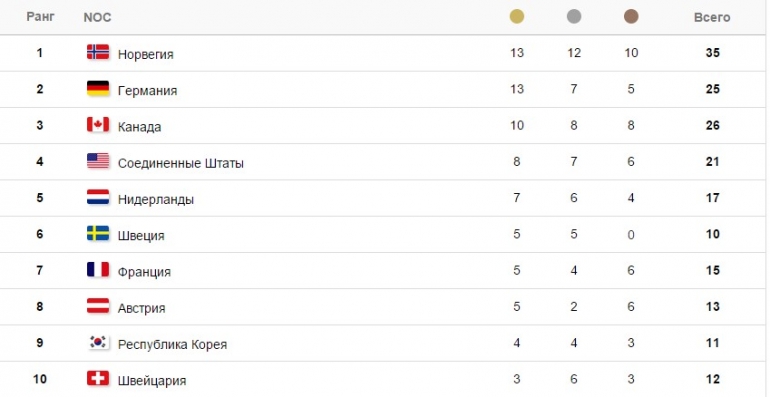Click the Sweden flag icon
Viewport: 770px width, 397px height.
pyautogui.click(x=98, y=233)
